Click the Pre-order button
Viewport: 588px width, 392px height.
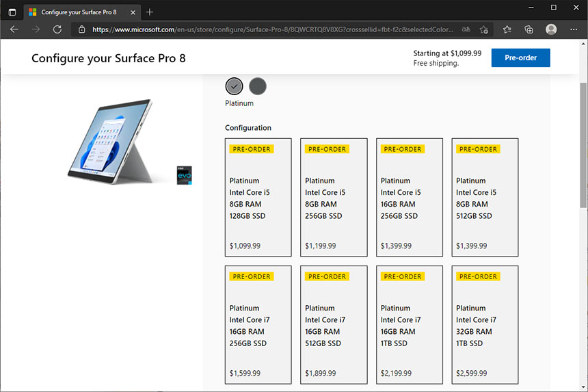tap(520, 57)
